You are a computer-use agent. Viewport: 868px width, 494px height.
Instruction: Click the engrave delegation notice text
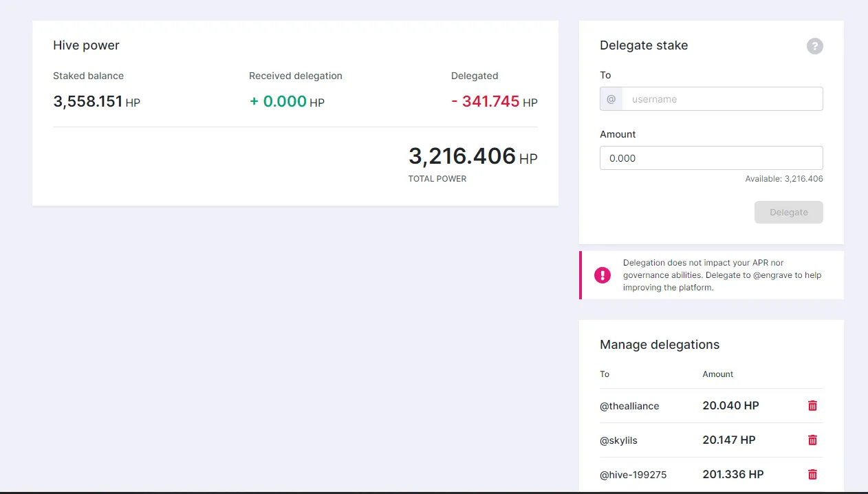click(722, 275)
